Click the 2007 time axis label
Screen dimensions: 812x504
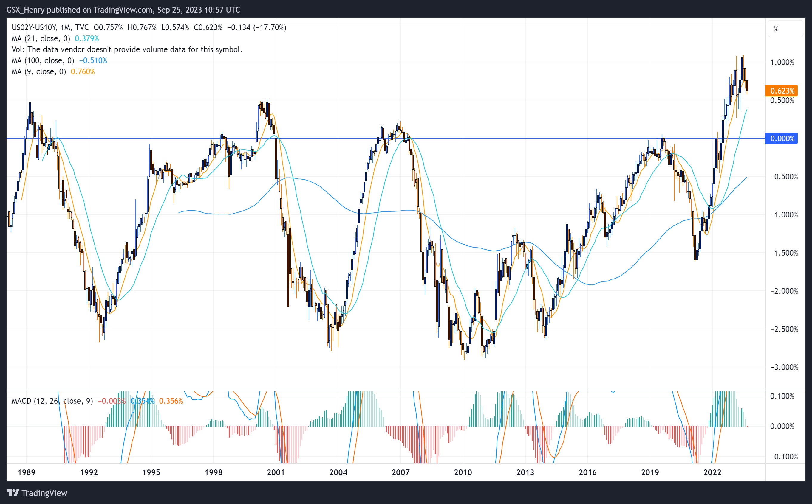pos(400,472)
